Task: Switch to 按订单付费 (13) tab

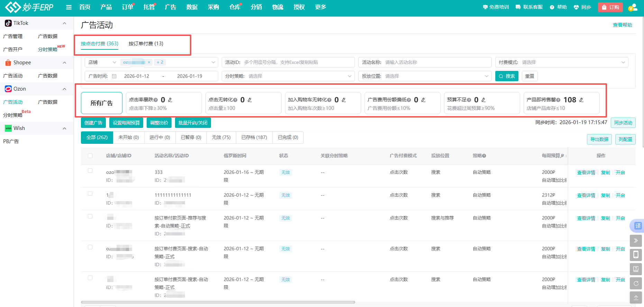Action: pos(146,44)
